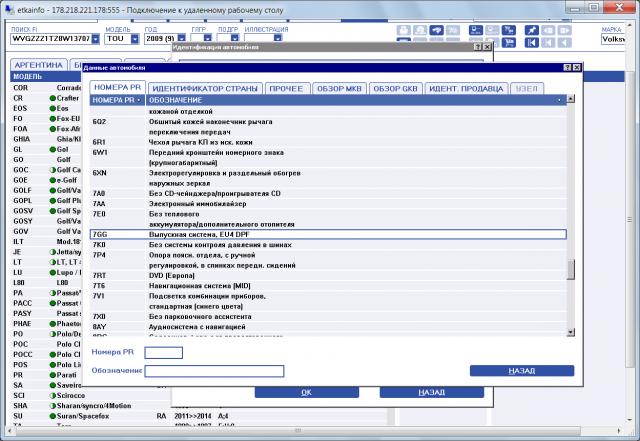This screenshot has height=441, width=640.
Task: Click PR list scrollbar down arrow
Action: 571,332
